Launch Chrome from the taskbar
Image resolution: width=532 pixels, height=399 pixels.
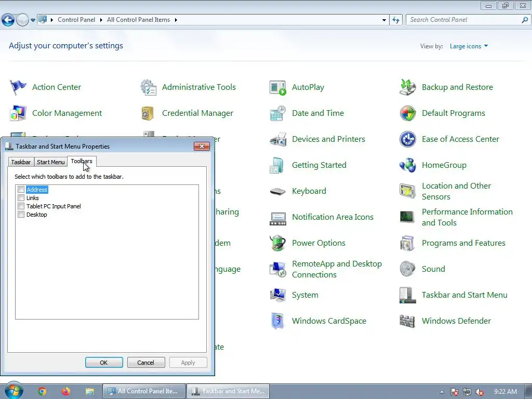[42, 392]
